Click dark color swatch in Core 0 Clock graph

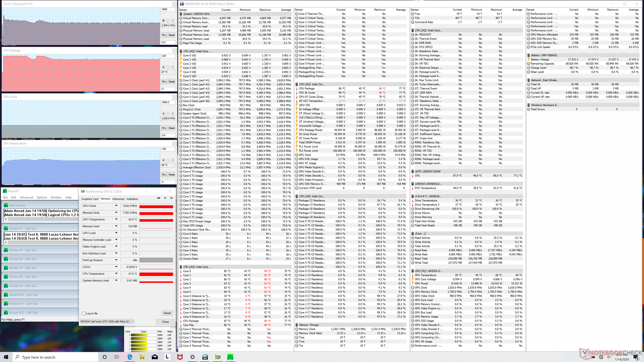click(x=163, y=21)
